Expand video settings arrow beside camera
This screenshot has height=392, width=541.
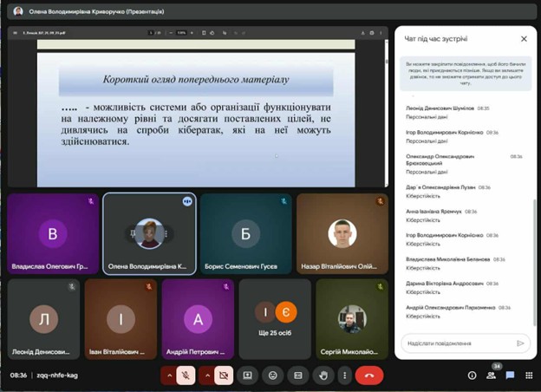[207, 376]
